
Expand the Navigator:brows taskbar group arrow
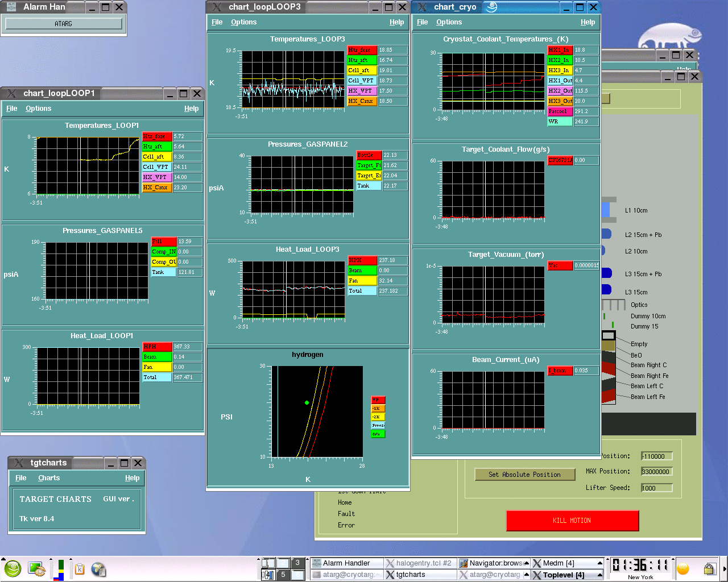click(526, 563)
